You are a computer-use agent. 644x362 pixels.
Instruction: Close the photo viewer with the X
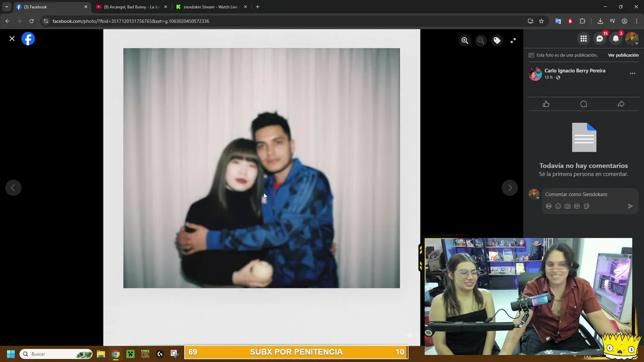[12, 39]
